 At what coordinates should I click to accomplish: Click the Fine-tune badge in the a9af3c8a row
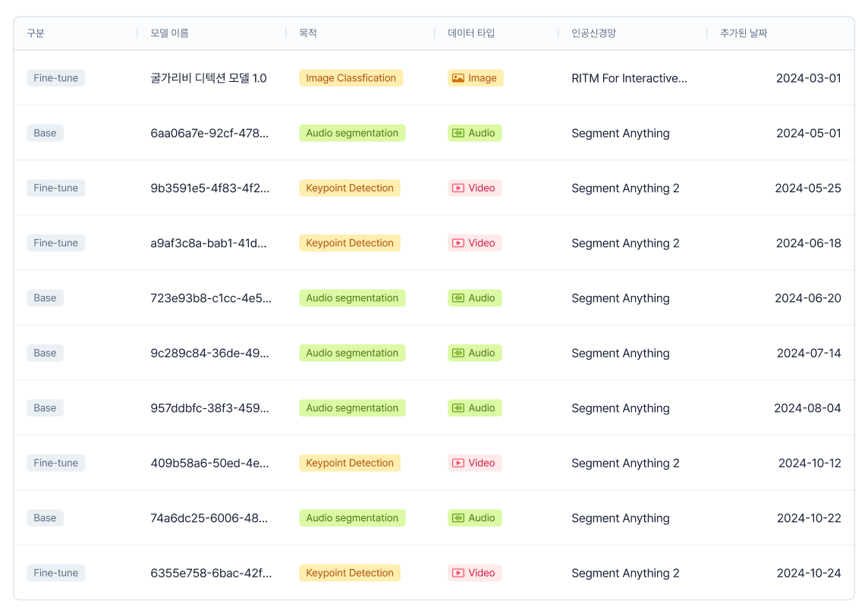pos(56,243)
